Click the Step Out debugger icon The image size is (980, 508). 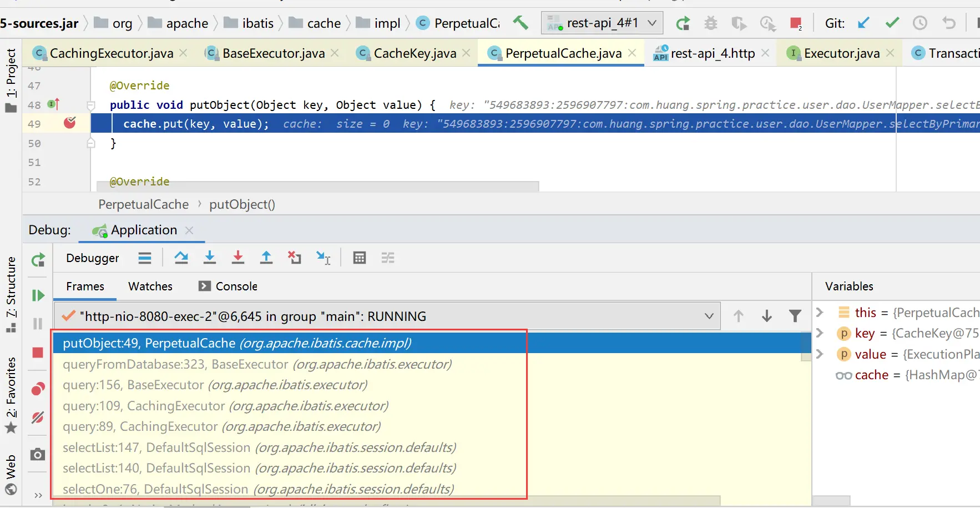click(266, 258)
